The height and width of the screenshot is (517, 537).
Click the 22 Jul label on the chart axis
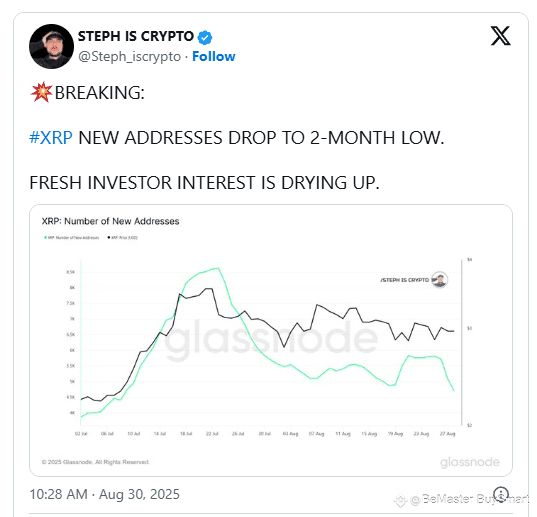click(x=212, y=433)
